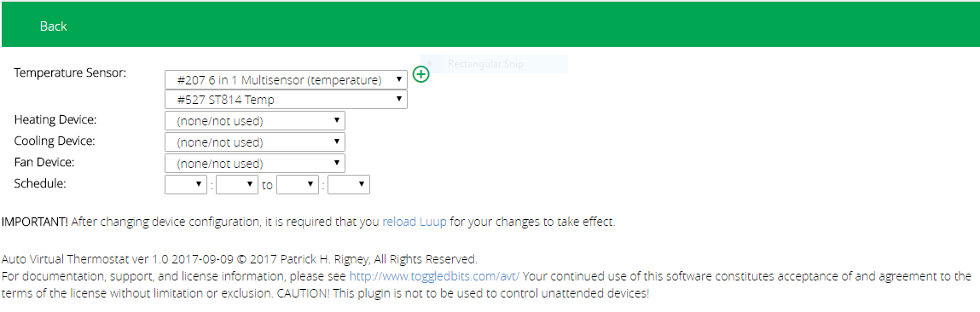Viewport: 980px width, 312px height.
Task: Open the Schedule start minute dropdown
Action: (237, 184)
